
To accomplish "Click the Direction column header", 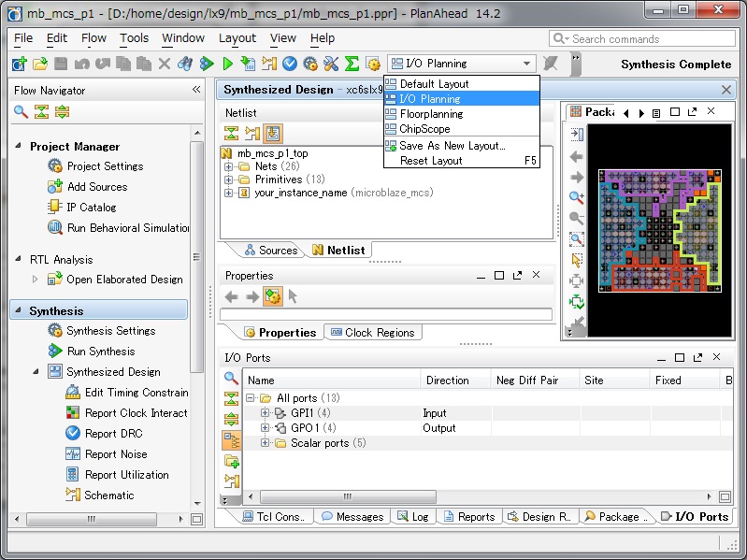I will [455, 380].
